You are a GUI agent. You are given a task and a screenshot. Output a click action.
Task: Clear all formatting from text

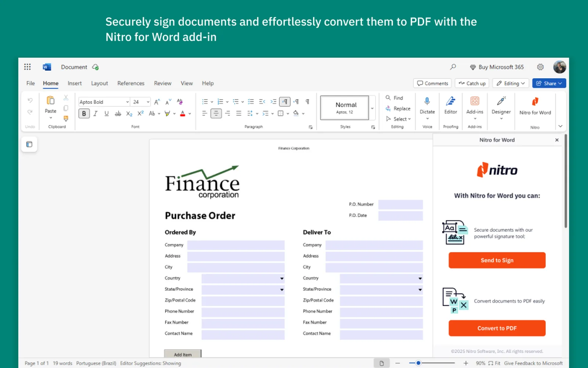tap(180, 102)
